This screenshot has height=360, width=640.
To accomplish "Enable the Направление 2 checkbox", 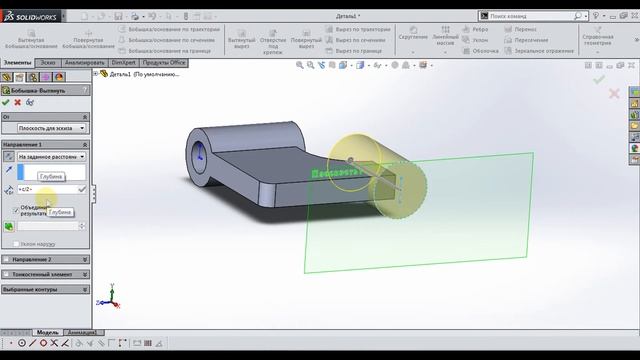I will click(x=6, y=259).
